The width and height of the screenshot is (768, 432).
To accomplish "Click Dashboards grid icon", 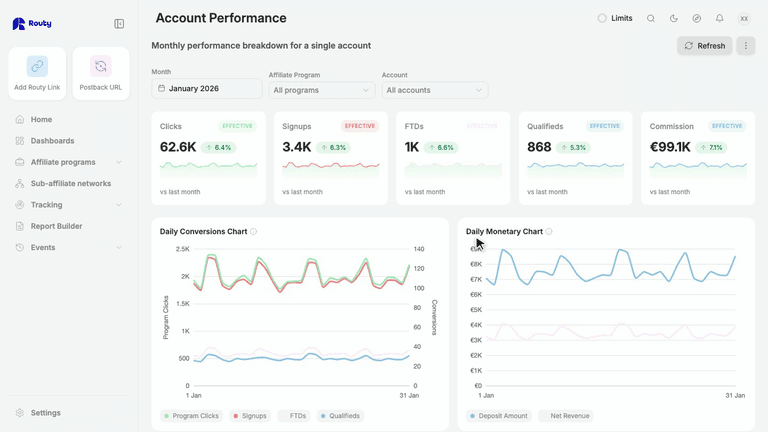I will (x=20, y=141).
